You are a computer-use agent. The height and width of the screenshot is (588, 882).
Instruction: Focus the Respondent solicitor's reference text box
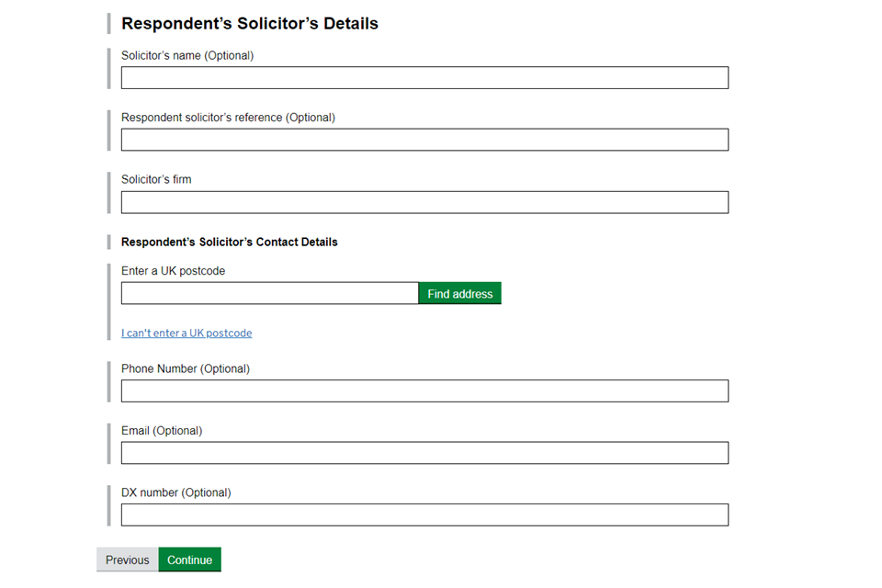(x=424, y=140)
